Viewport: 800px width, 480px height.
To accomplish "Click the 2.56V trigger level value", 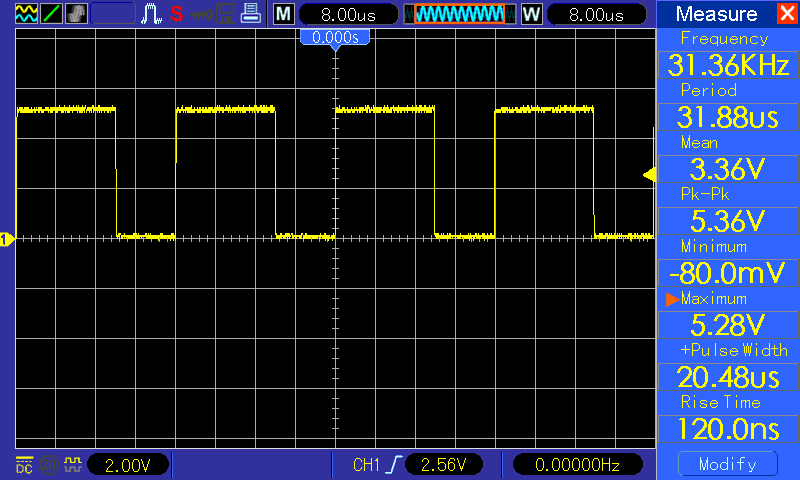I will click(444, 465).
